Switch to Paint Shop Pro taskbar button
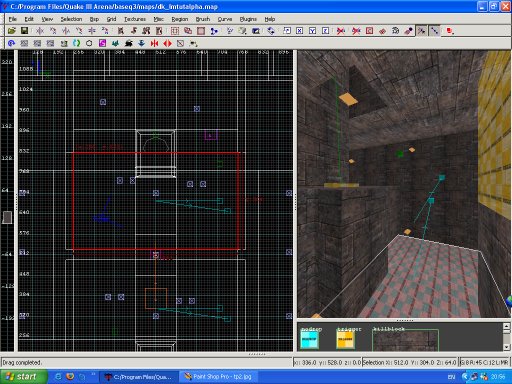The width and height of the screenshot is (512, 384). pos(219,377)
